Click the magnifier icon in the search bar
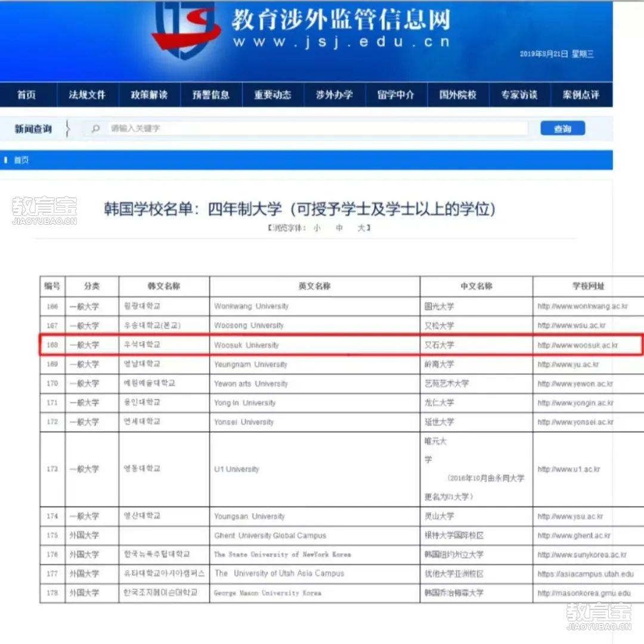Viewport: 644px width, 644px height. coord(95,129)
